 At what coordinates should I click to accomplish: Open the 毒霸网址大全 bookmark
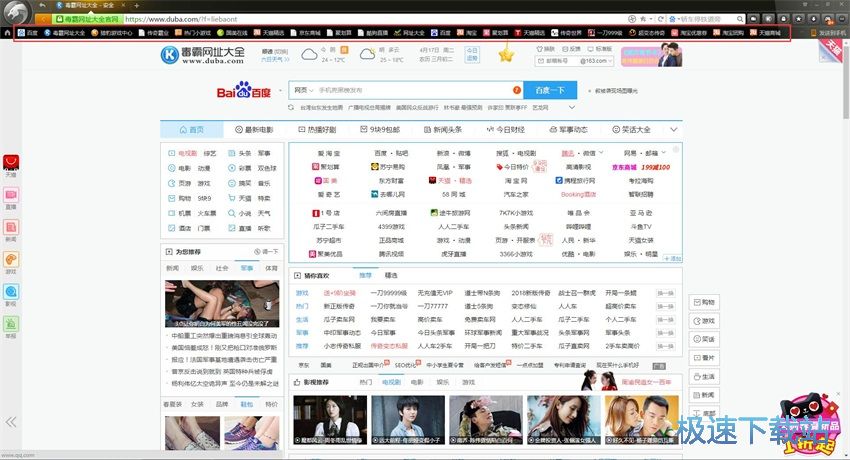[x=65, y=33]
